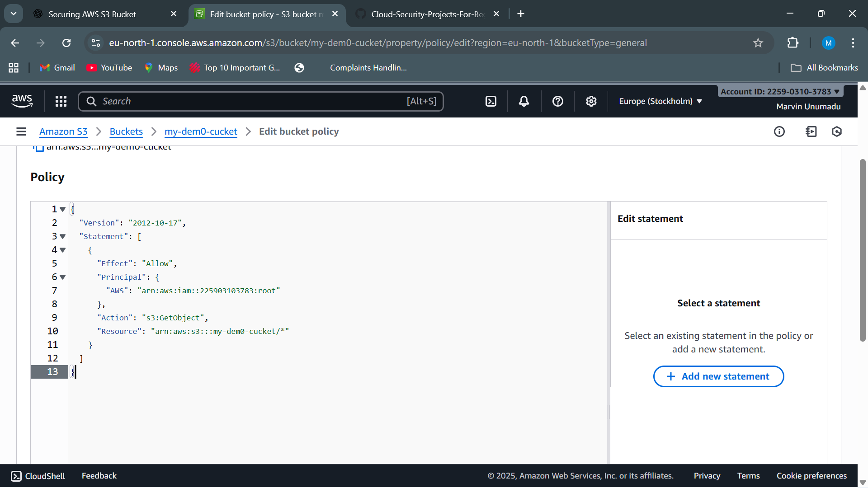This screenshot has height=488, width=868.
Task: Open AWS CloudShell icon in top navigation
Action: tap(491, 101)
